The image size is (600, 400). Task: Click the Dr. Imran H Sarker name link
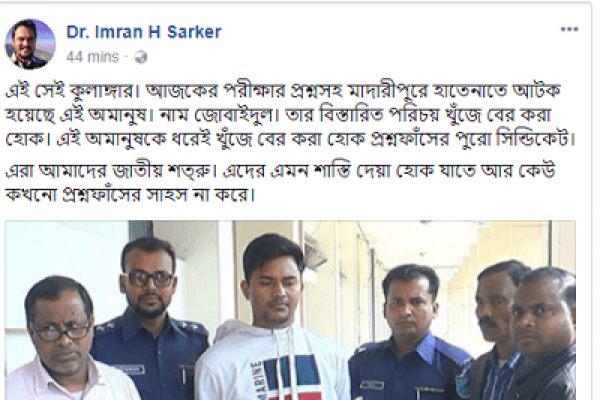pyautogui.click(x=144, y=32)
